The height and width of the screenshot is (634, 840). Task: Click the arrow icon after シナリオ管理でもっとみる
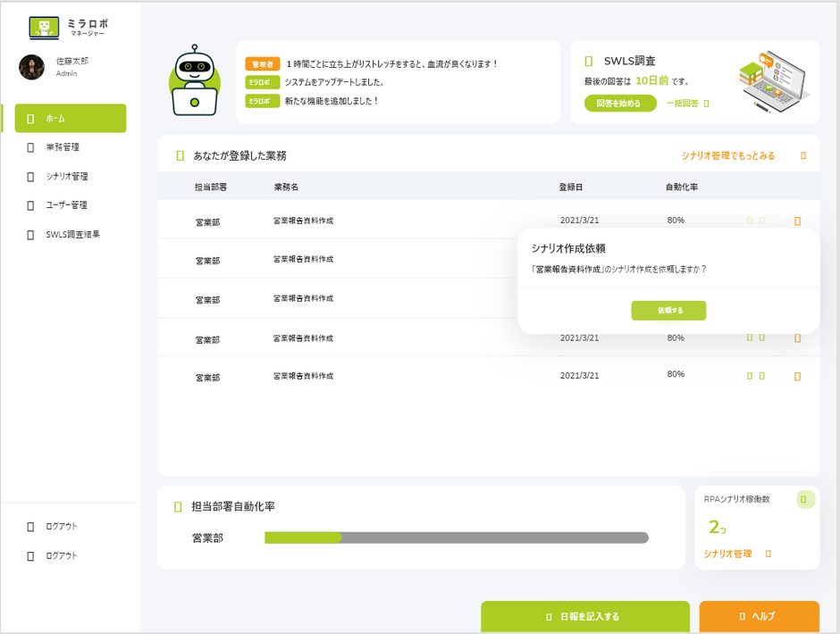click(803, 156)
